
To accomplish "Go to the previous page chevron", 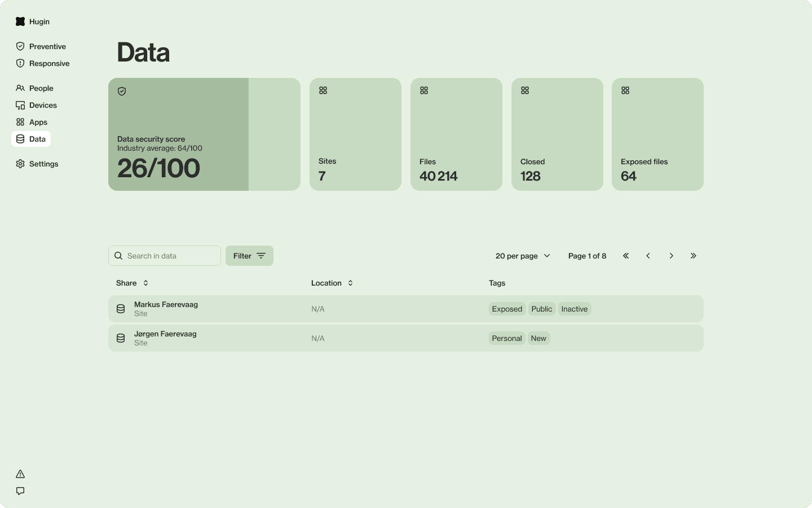I will point(648,256).
